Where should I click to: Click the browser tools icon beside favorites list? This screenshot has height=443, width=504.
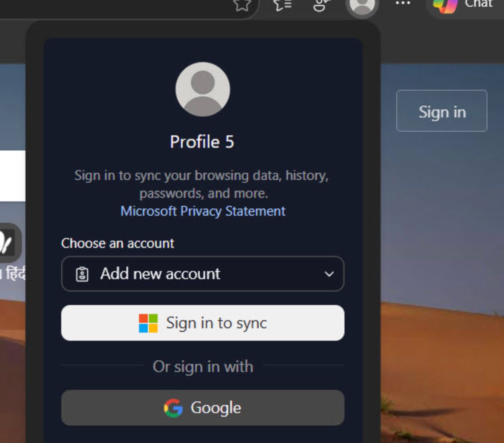pos(321,5)
